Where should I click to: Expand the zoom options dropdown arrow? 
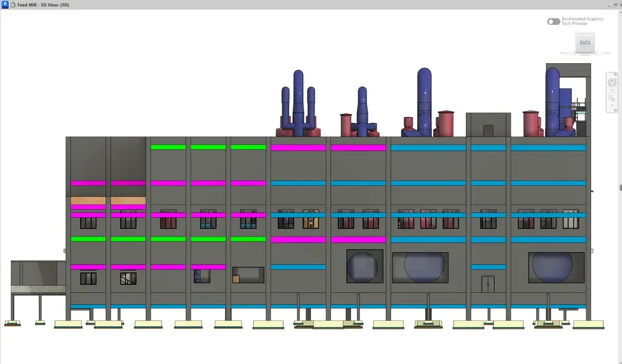(612, 106)
